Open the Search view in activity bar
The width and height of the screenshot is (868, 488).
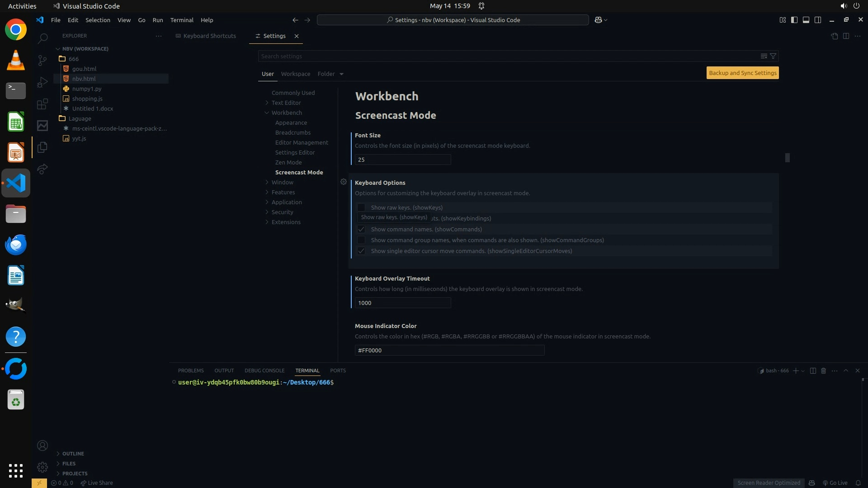[42, 38]
